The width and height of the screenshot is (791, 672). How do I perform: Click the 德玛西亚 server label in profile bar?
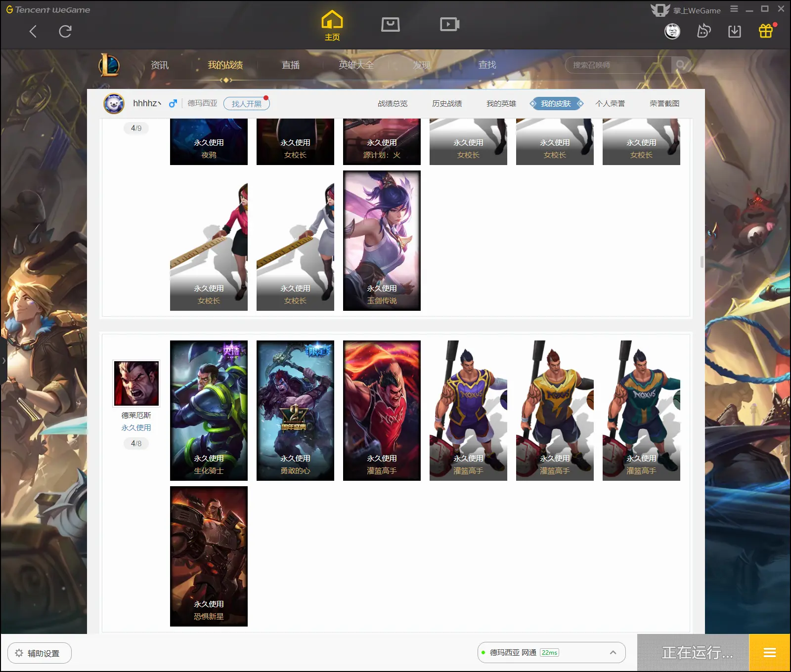coord(202,103)
